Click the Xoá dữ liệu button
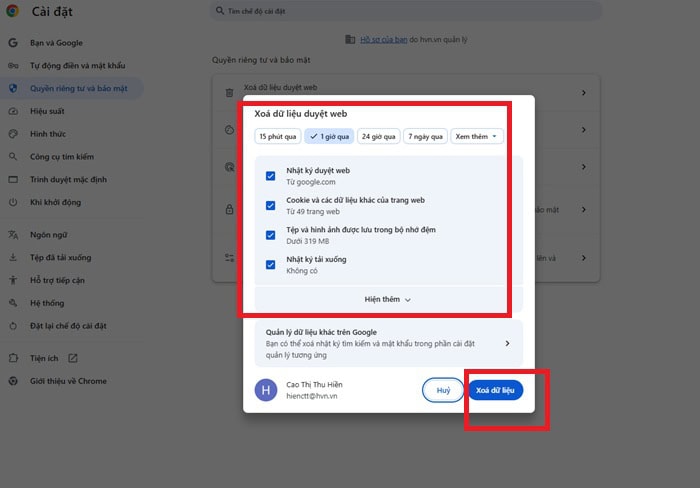 click(x=495, y=390)
